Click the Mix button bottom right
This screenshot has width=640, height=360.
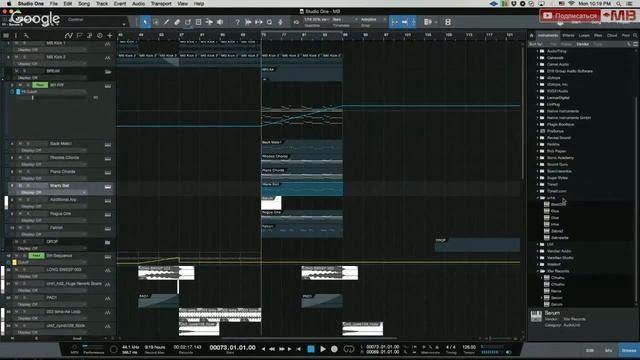pos(609,350)
